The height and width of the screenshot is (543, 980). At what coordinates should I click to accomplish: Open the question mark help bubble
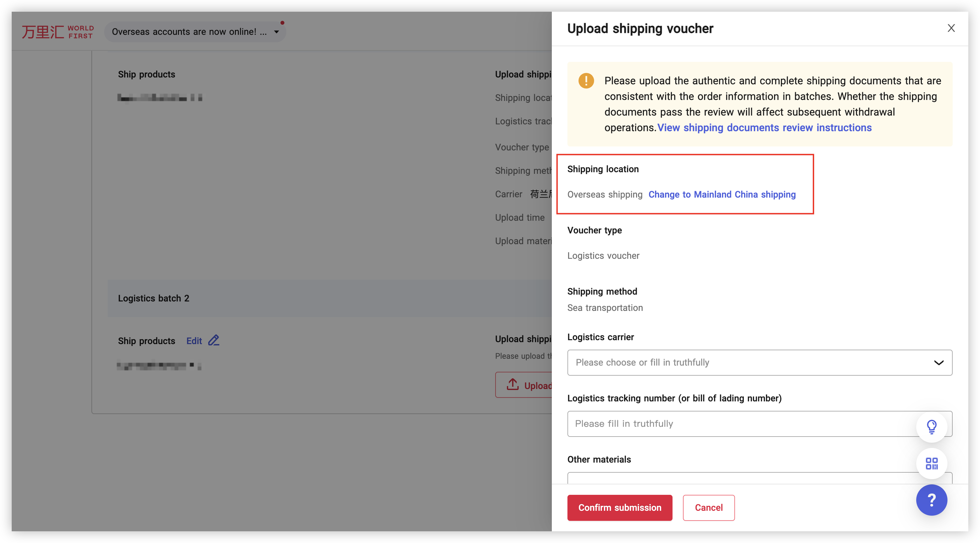click(932, 500)
